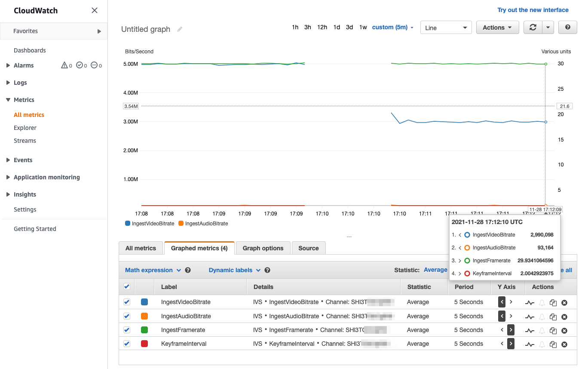Open the Line graph type dropdown

(x=446, y=28)
